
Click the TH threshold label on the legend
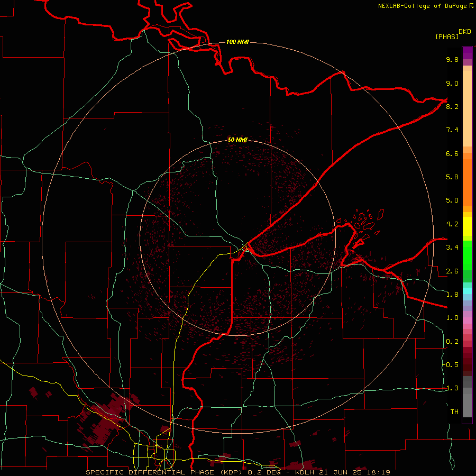pos(454,412)
